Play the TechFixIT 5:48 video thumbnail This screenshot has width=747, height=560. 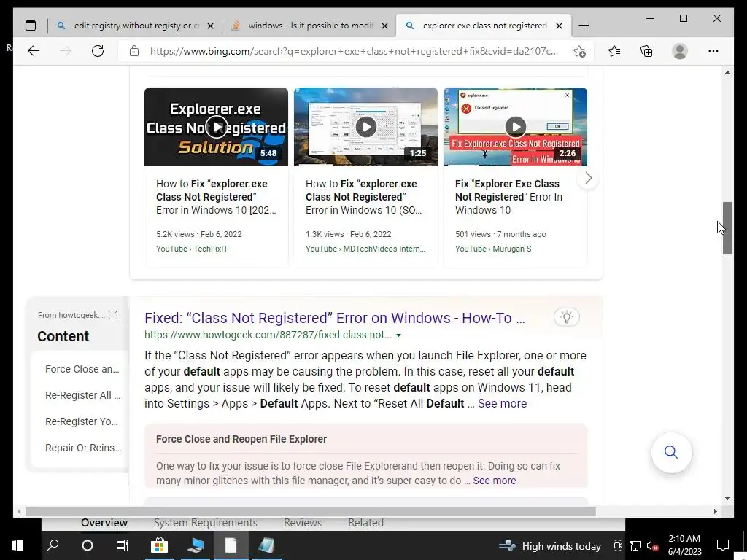pos(216,127)
